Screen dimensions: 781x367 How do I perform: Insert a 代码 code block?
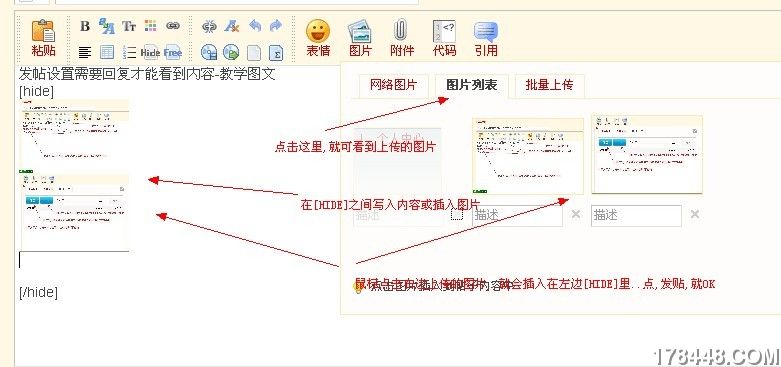click(x=444, y=38)
